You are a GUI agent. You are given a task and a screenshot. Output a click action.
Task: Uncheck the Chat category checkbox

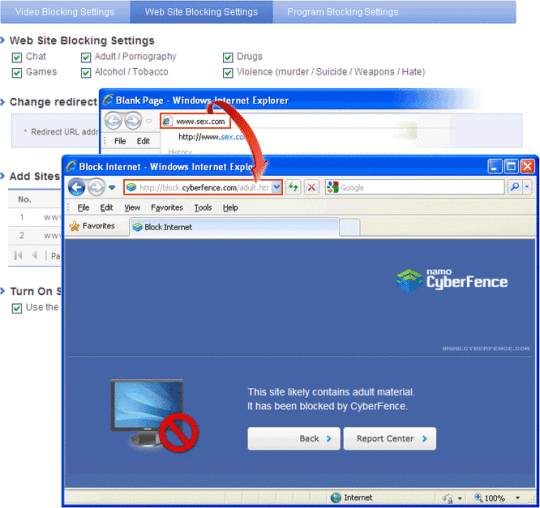(x=17, y=57)
